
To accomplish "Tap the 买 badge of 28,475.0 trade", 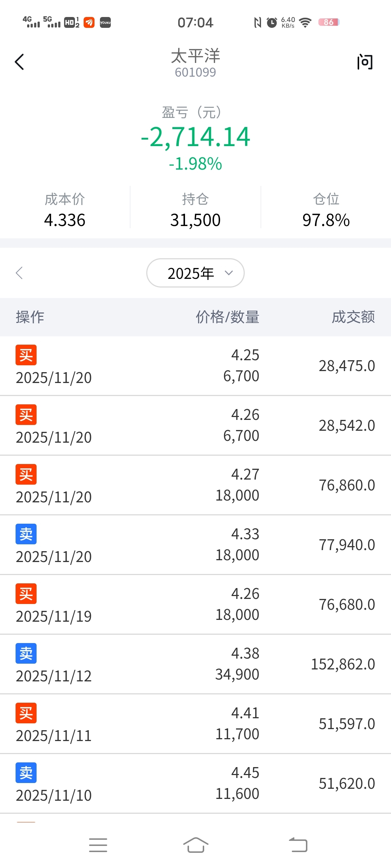I will point(26,355).
